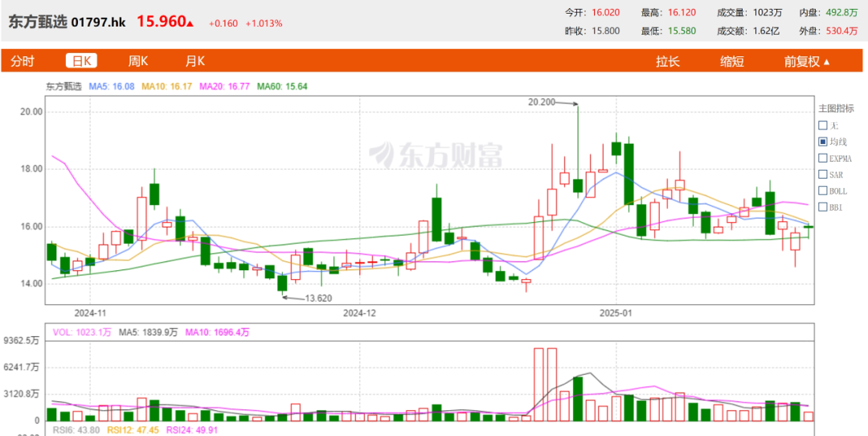The height and width of the screenshot is (436, 868).
Task: Click the 拉长 stretch button
Action: pyautogui.click(x=668, y=61)
